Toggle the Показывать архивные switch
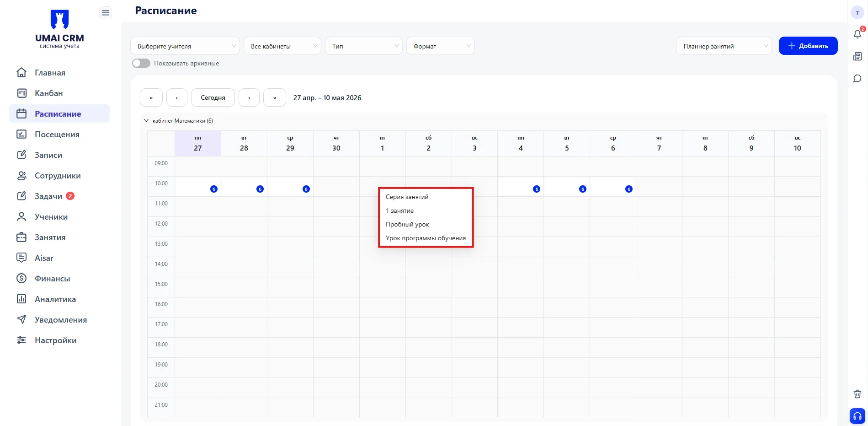Screen dimensions: 868x426 coord(141,63)
